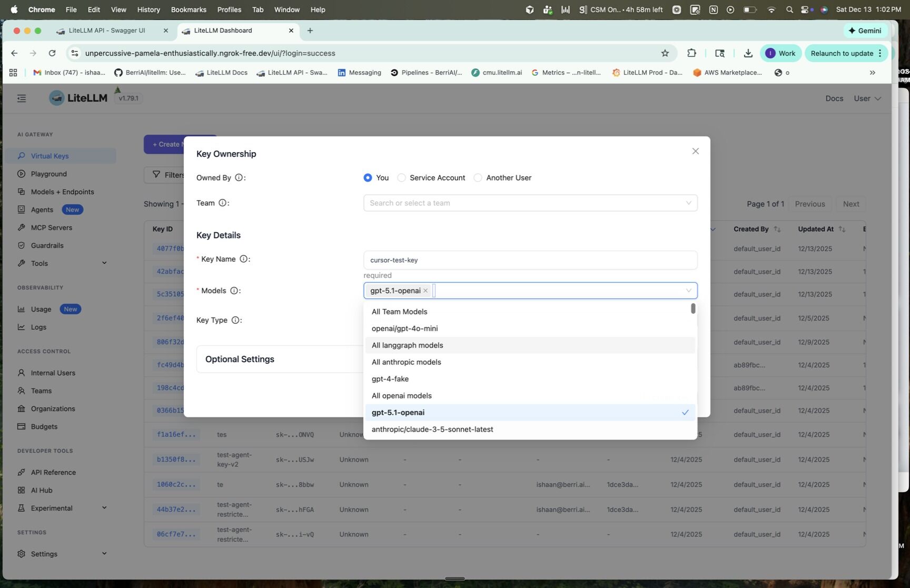Open the Apple menu
Image resolution: width=910 pixels, height=588 pixels.
tap(14, 9)
